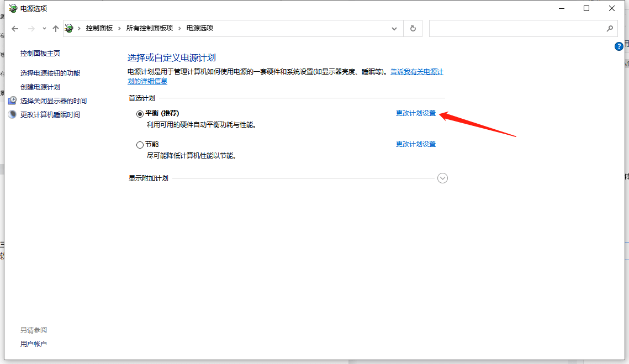Click the back navigation arrow
Screen dimensions: 629x364
click(x=15, y=28)
